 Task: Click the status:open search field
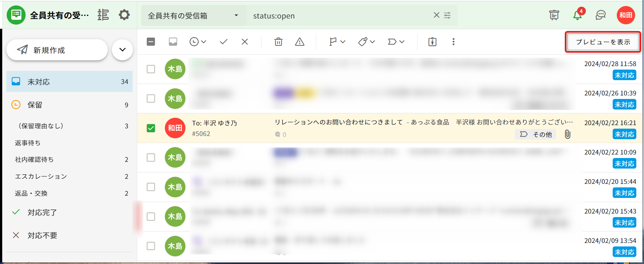click(339, 16)
